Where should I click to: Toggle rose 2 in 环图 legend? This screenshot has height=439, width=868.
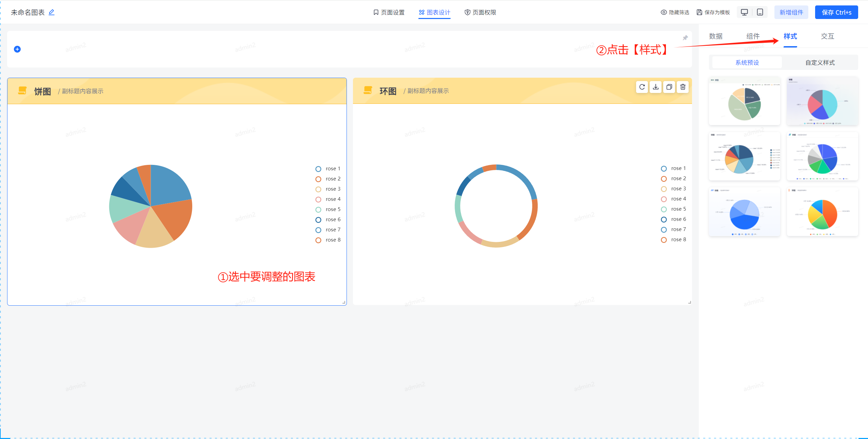[673, 178]
